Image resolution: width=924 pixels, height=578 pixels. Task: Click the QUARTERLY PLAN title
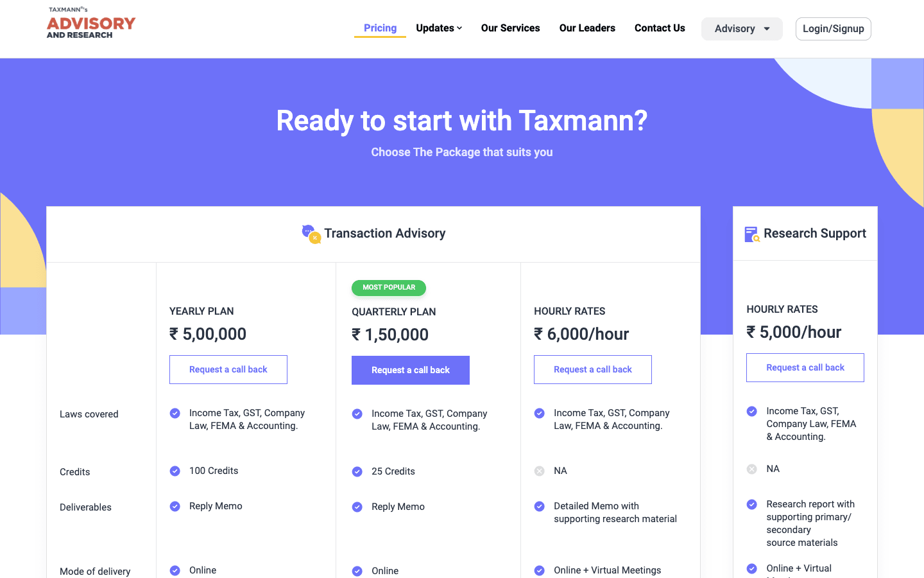[394, 312]
